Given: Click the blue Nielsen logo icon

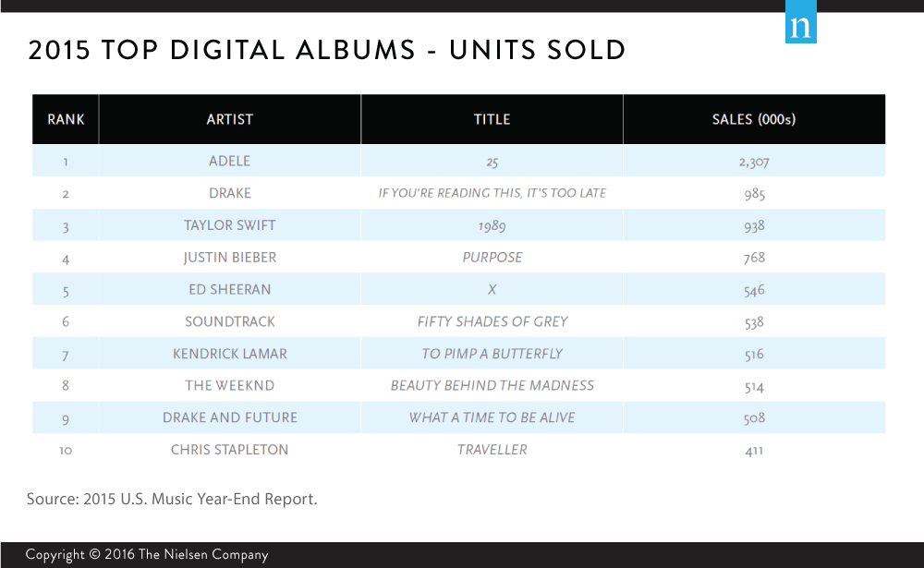Looking at the screenshot, I should (x=801, y=22).
